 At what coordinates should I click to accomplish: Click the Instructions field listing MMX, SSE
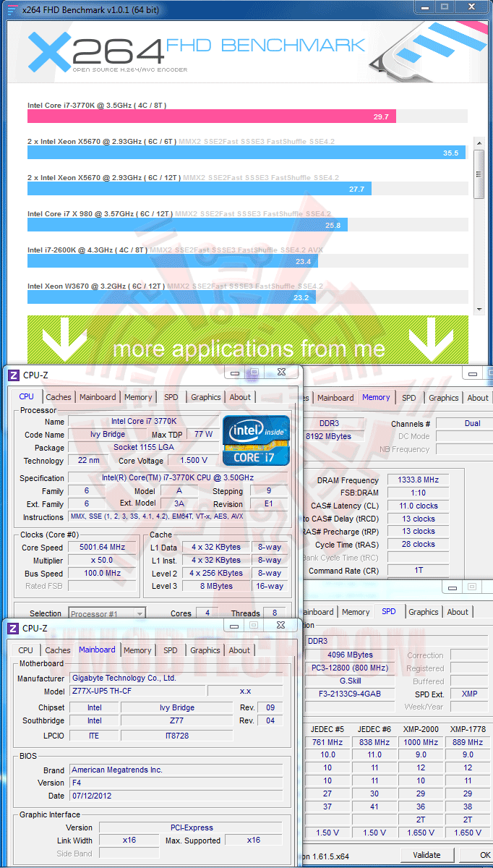[x=178, y=517]
